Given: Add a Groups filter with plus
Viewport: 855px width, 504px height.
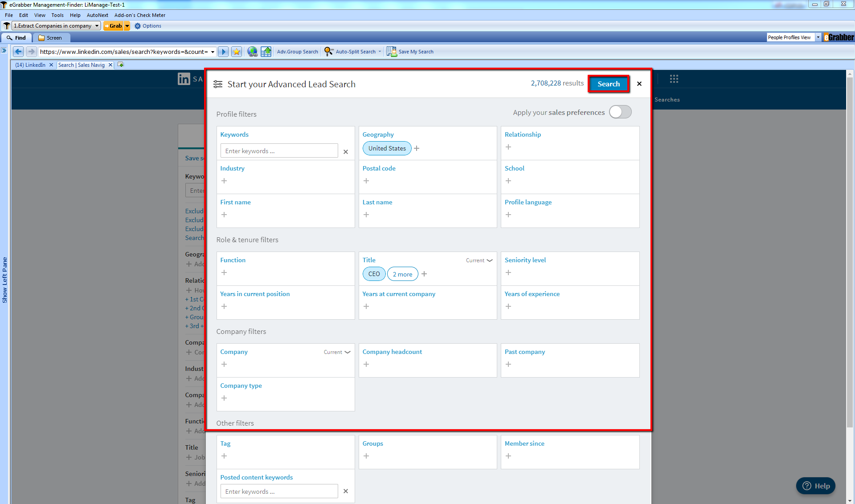Looking at the screenshot, I should (366, 456).
